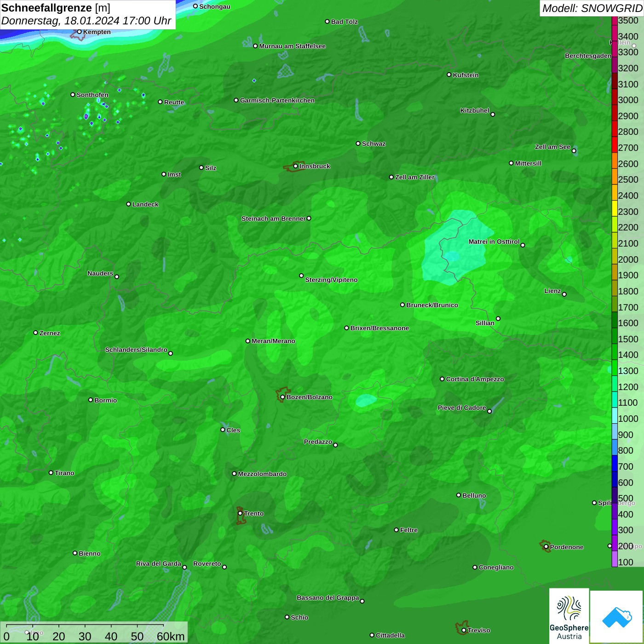Click the 1600 m dark green legend swatch
The image size is (644, 644).
click(x=615, y=320)
